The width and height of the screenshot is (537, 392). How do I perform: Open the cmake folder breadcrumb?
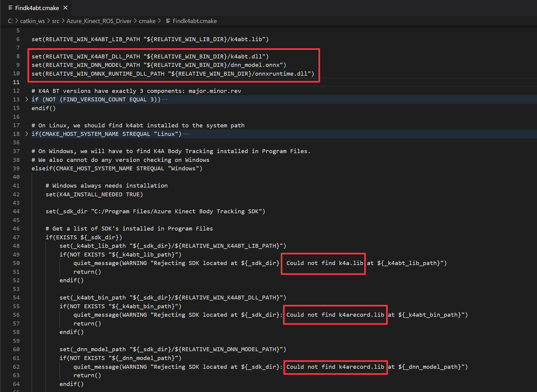[147, 21]
